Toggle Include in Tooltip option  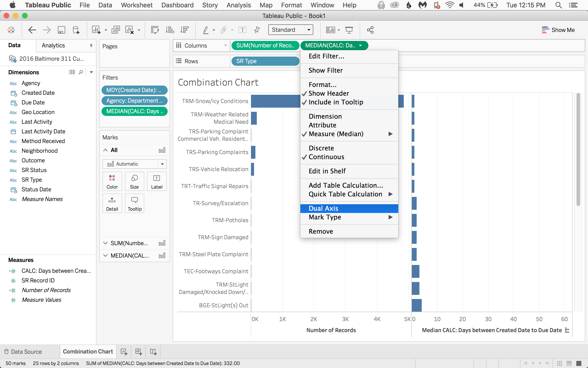point(349,102)
